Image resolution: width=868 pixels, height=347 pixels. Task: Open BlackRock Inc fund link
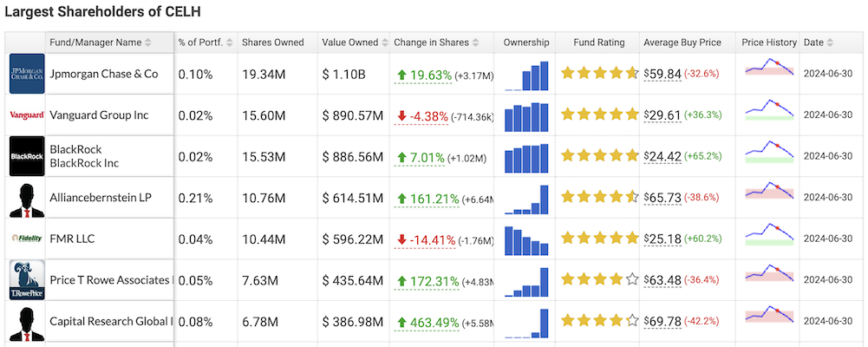tap(84, 156)
